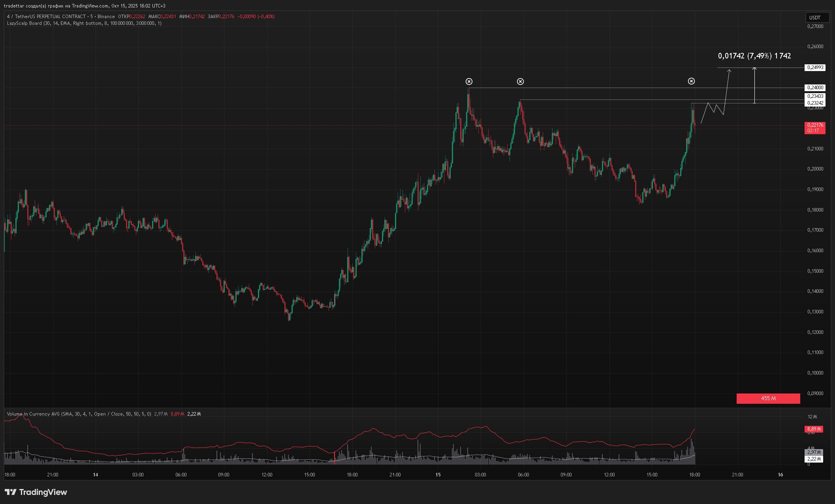Click the white 2,22 M volume label
Image resolution: width=835 pixels, height=504 pixels.
[x=814, y=459]
